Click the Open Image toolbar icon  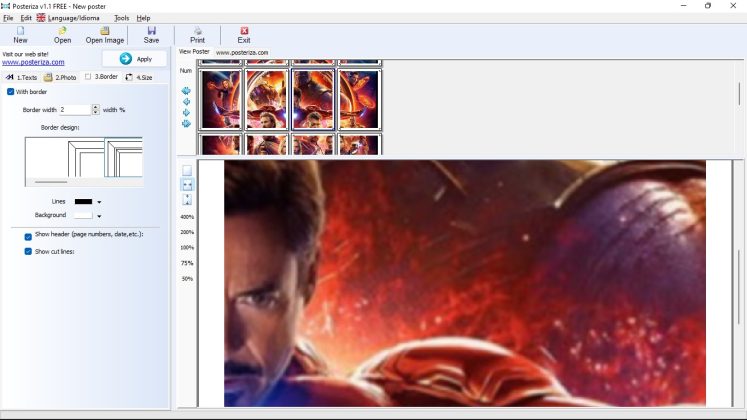(105, 31)
